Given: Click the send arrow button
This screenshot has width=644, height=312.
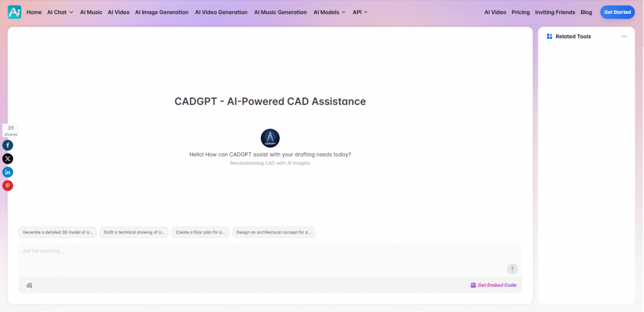Looking at the screenshot, I should pyautogui.click(x=512, y=269).
